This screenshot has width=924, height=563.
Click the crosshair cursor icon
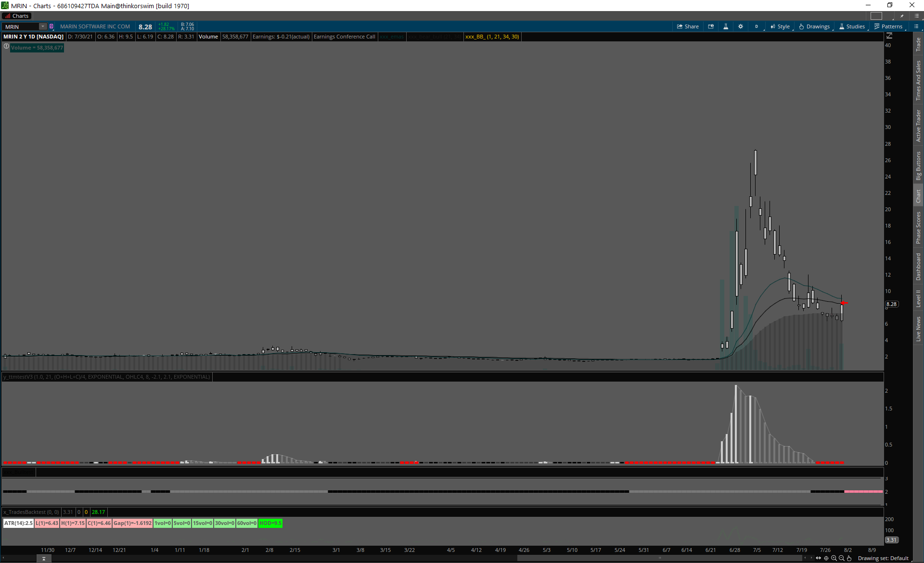coord(826,558)
